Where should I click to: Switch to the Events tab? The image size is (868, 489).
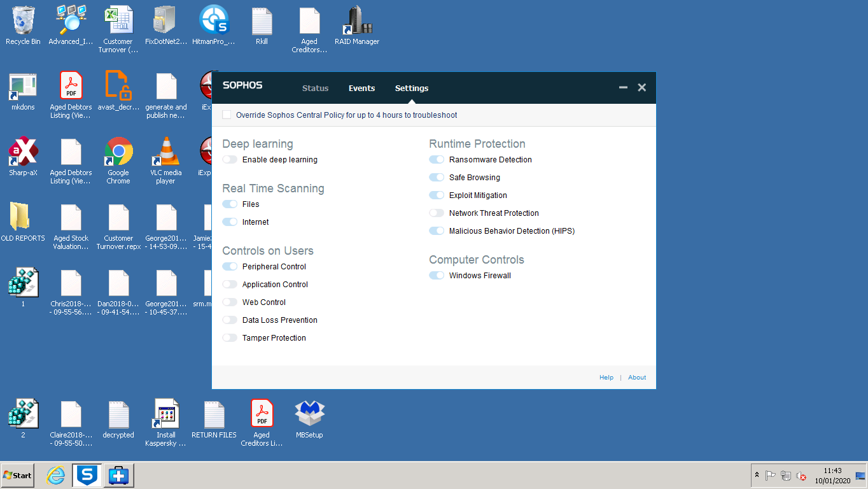pyautogui.click(x=361, y=89)
